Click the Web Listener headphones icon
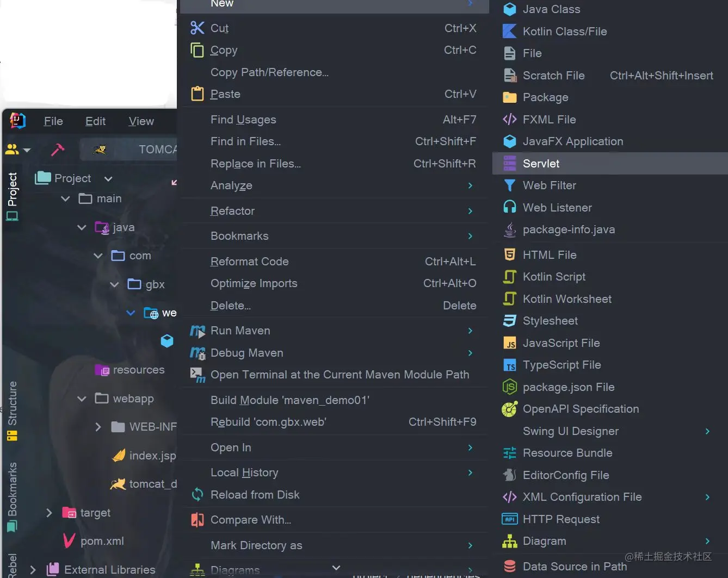 (x=509, y=207)
